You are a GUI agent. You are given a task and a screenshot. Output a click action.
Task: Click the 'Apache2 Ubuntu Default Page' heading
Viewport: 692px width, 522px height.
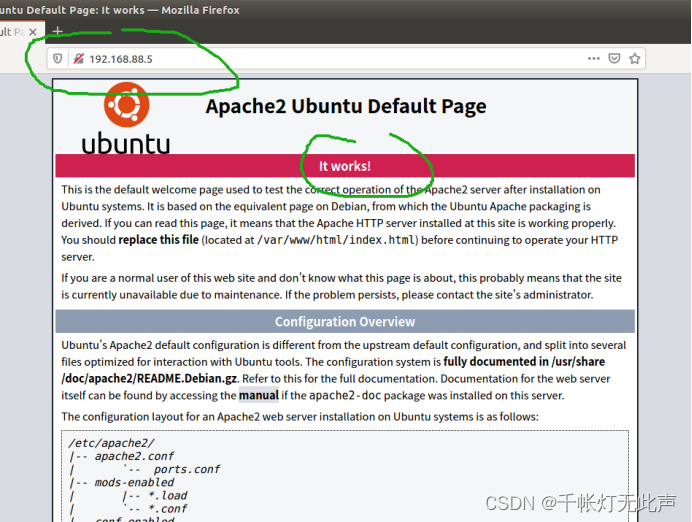tap(346, 106)
